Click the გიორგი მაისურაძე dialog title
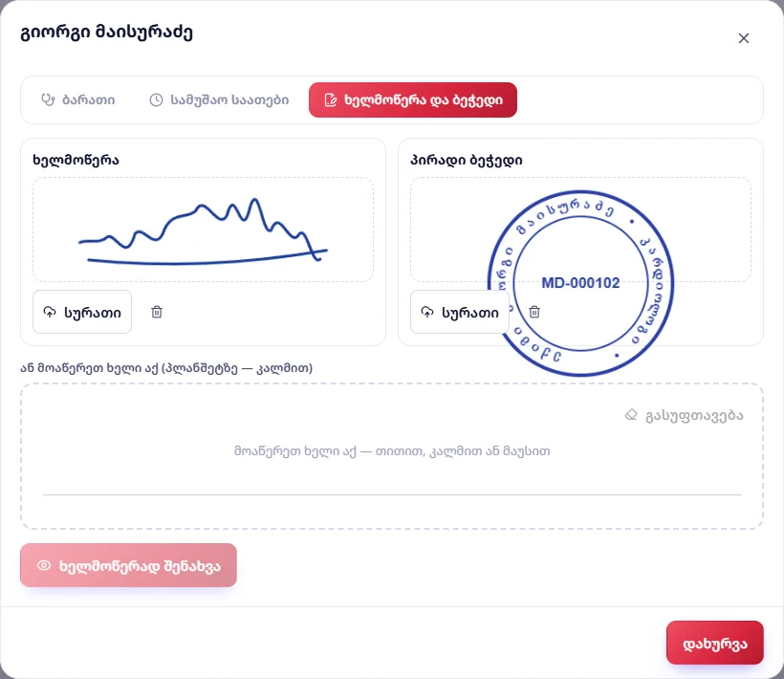 tap(106, 33)
